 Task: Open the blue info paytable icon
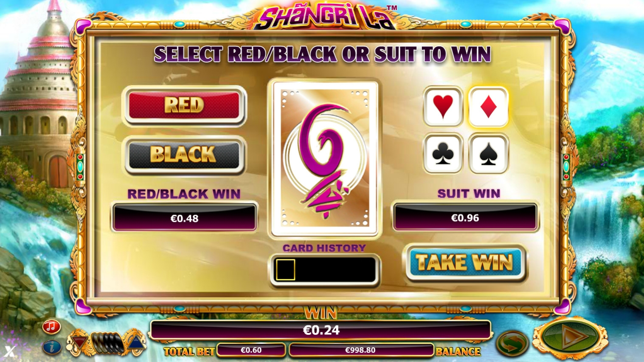[51, 347]
